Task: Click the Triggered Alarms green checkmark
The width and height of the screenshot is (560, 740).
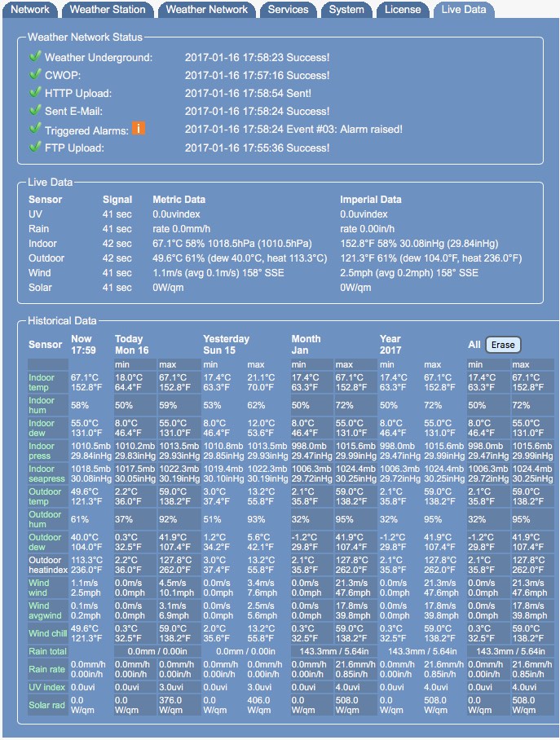Action: tap(35, 129)
